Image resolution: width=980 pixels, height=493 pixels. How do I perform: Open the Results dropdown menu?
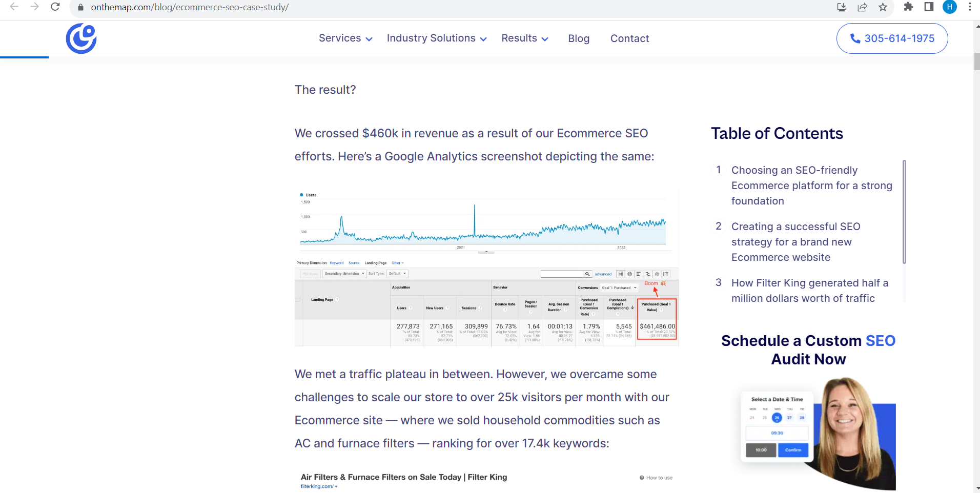tap(524, 38)
